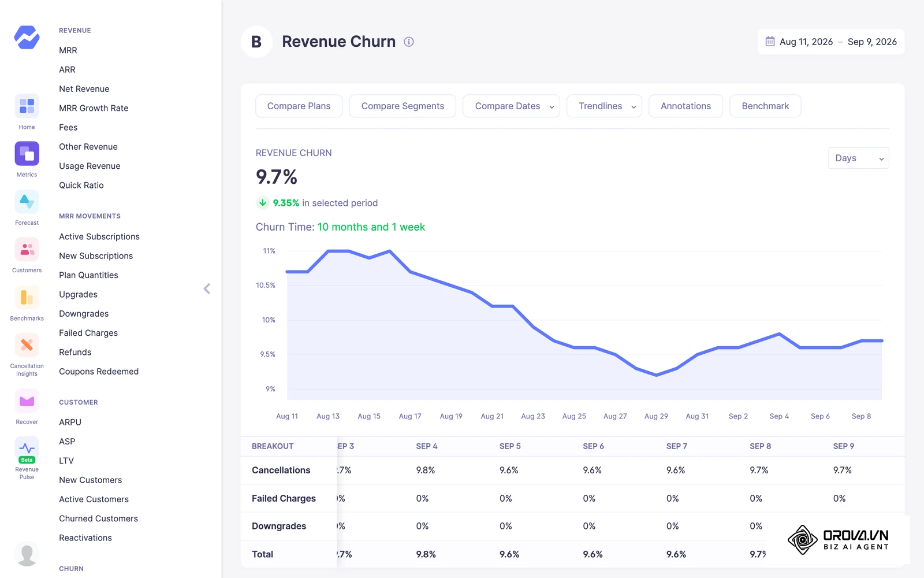
Task: Click the user profile avatar
Action: [27, 554]
